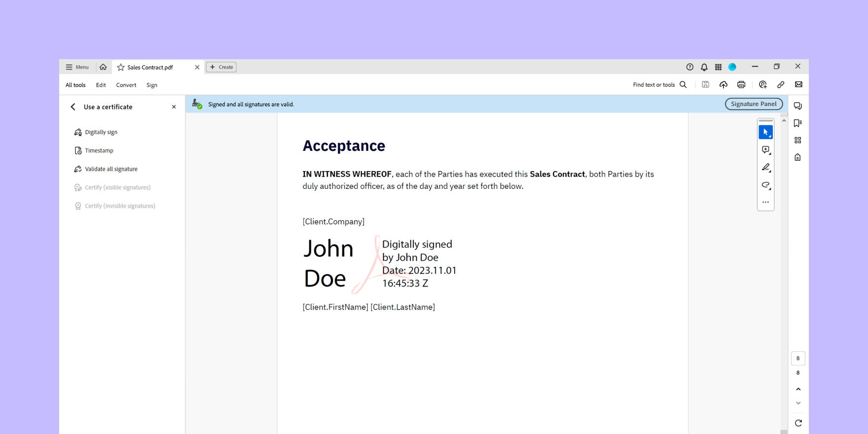Click the signed status icon in banner
The width and height of the screenshot is (868, 434).
tap(197, 104)
